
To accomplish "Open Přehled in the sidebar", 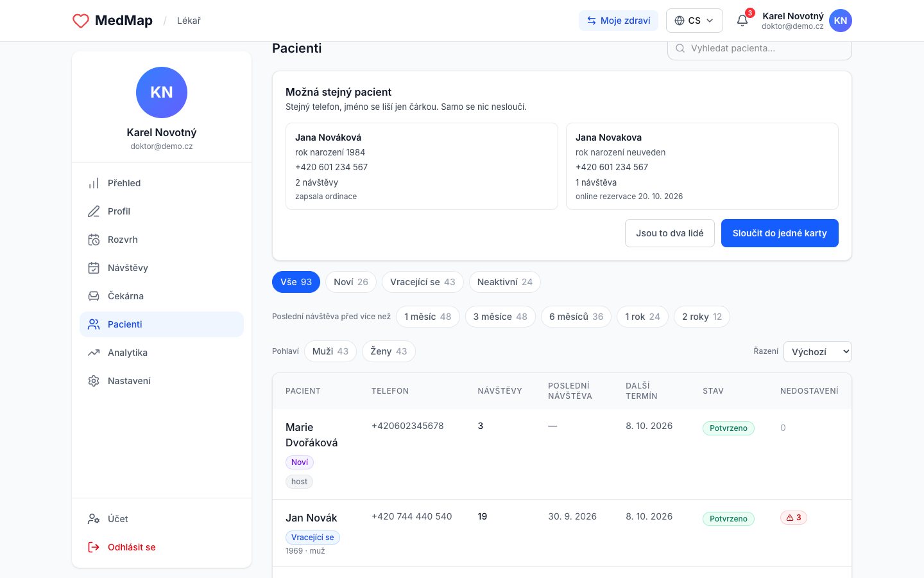I will [x=162, y=183].
